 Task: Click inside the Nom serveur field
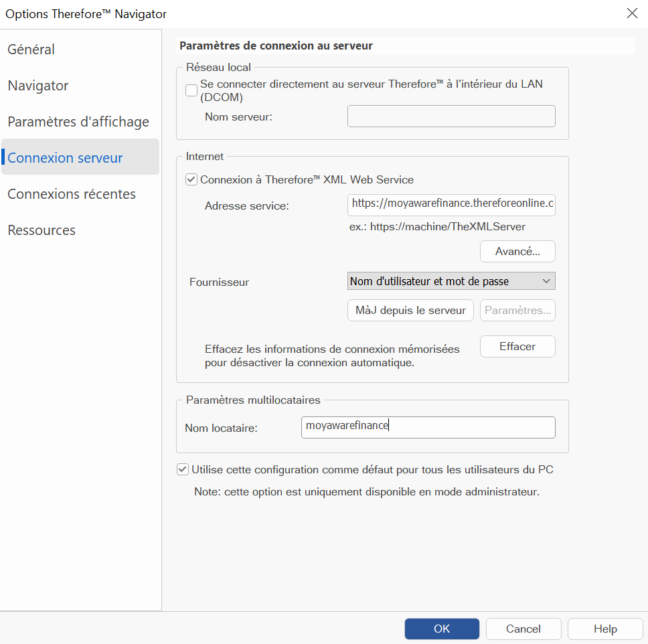pyautogui.click(x=451, y=116)
